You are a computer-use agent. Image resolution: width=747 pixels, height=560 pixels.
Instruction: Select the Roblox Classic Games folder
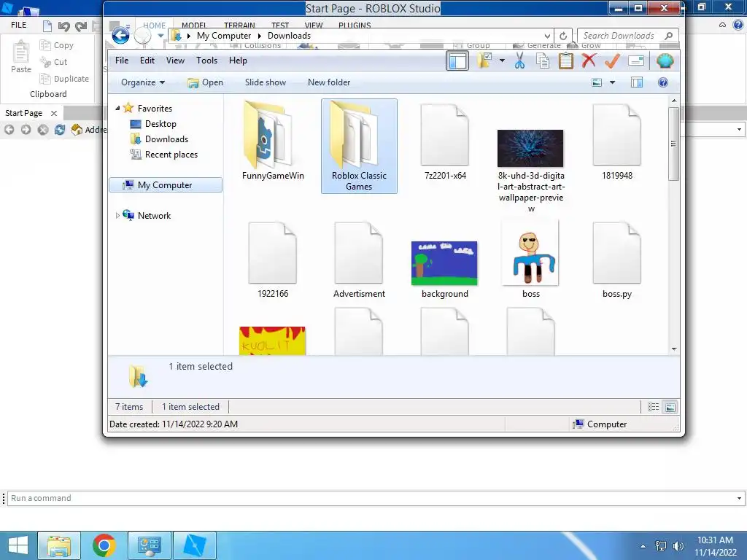[x=359, y=146]
